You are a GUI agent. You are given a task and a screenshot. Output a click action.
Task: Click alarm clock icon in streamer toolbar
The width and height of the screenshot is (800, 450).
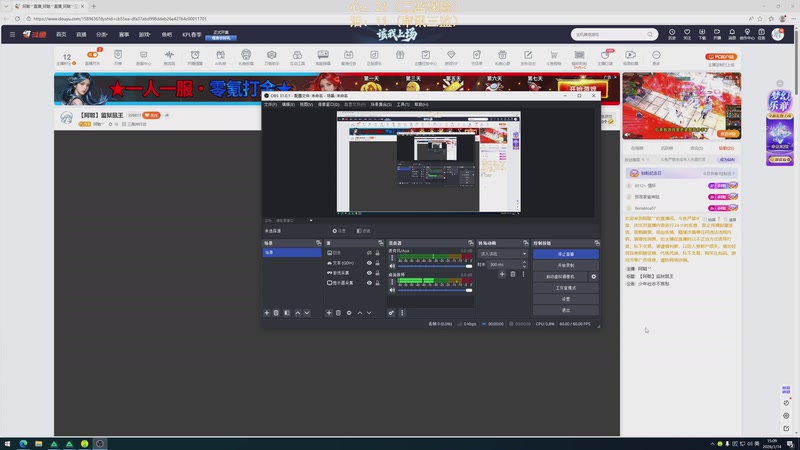point(195,57)
